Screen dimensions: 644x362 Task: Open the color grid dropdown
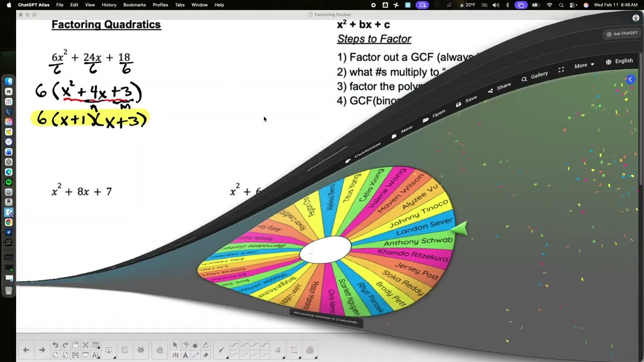pos(278,350)
